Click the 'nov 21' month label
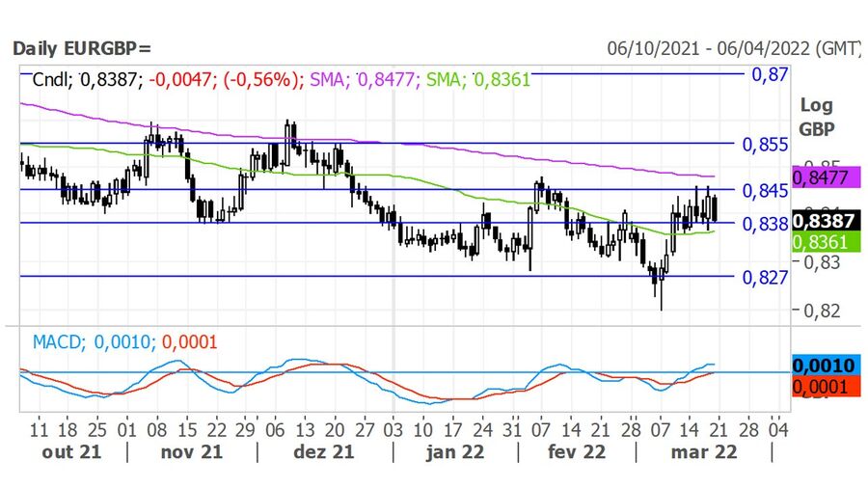The width and height of the screenshot is (868, 488). [x=192, y=452]
